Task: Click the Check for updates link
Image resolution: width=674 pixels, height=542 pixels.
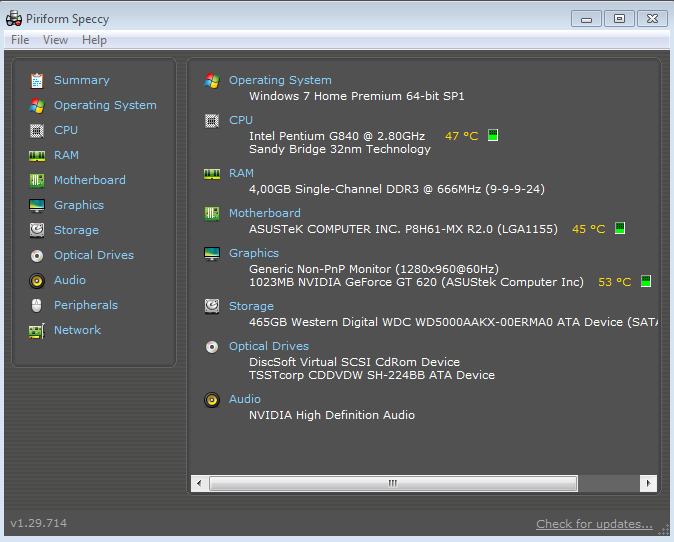Action: click(x=594, y=524)
